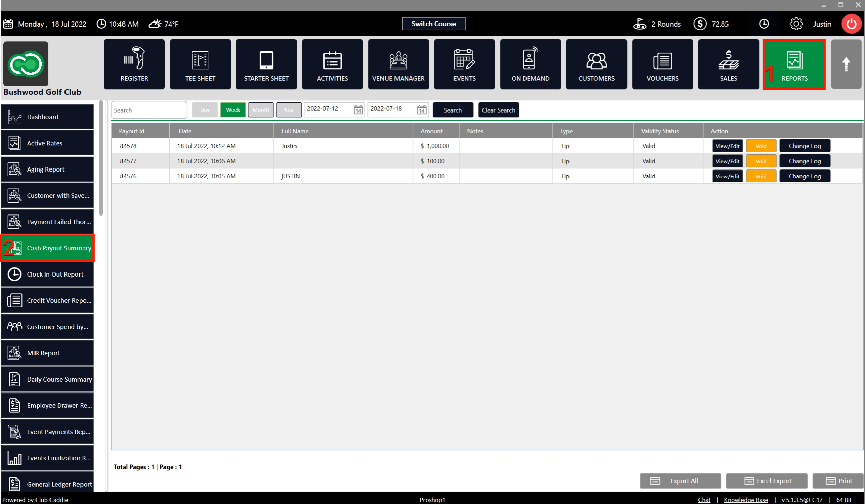Screen dimensions: 865x504
Task: Click the sidebar vertical scrollbar
Action: point(101,158)
